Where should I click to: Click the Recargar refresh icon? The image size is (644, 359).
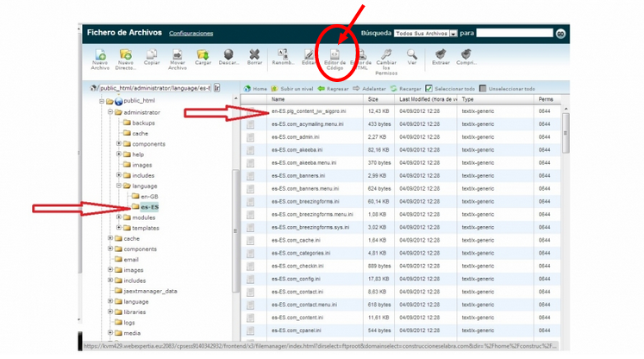pyautogui.click(x=393, y=88)
